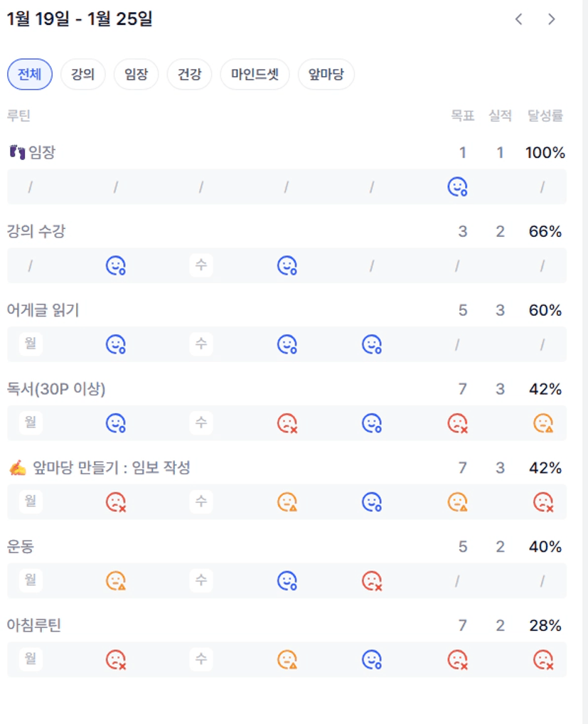Toggle the 수 day box in 운동 row
Screen dimensions: 588x724
pos(201,581)
